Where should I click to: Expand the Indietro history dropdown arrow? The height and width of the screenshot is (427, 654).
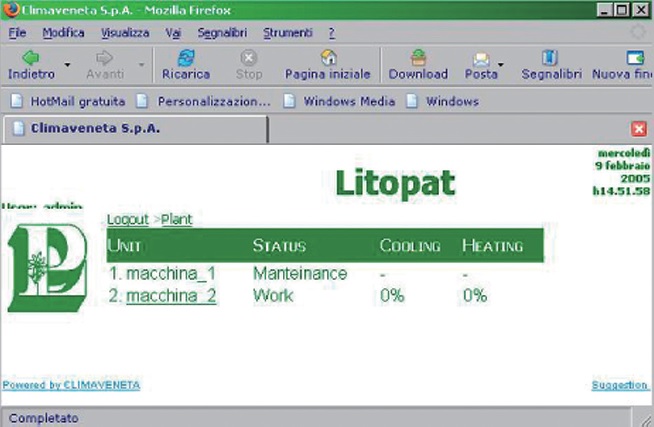[x=67, y=66]
